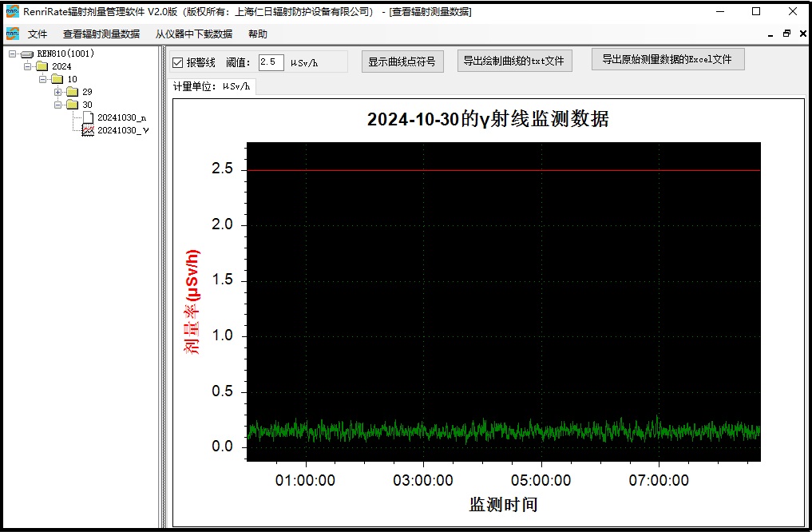This screenshot has width=812, height=532.
Task: Toggle the 报警线 alarm line checkbox
Action: [x=178, y=62]
